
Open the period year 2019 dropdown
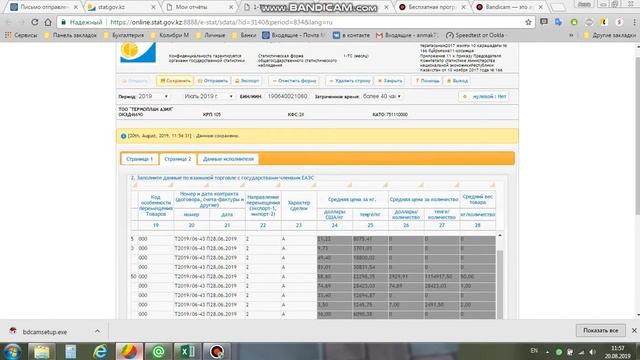153,96
